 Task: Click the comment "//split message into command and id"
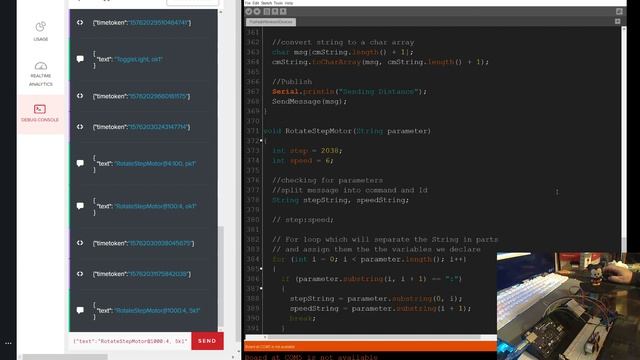click(350, 190)
